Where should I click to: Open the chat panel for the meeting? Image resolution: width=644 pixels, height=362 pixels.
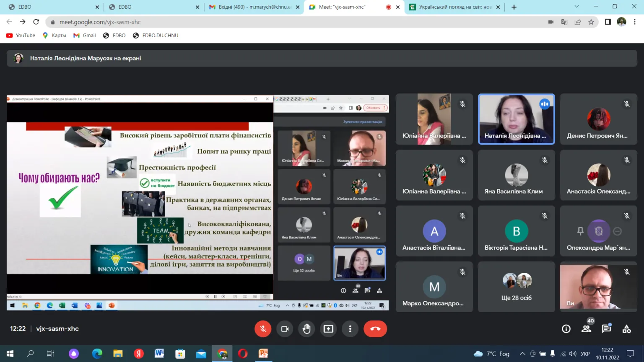[x=606, y=329]
